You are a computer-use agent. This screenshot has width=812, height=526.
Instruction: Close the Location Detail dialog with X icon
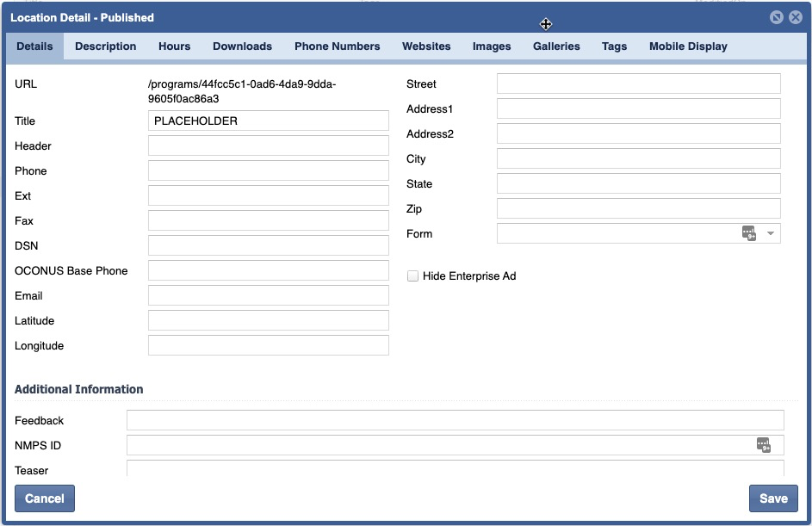[795, 17]
